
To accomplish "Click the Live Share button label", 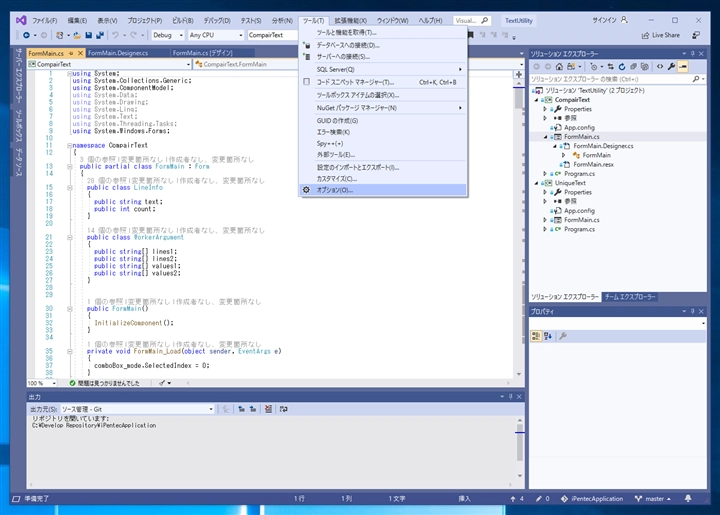I will tap(666, 35).
